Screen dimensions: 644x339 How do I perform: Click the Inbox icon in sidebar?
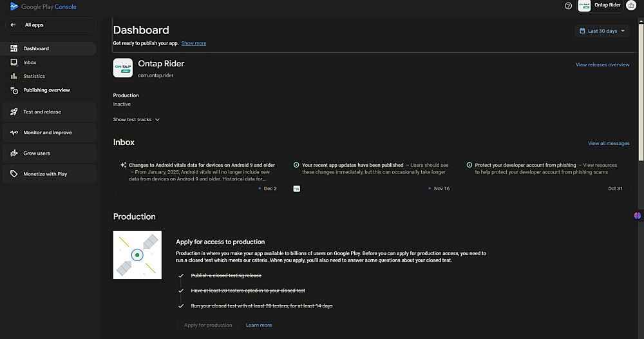click(14, 63)
